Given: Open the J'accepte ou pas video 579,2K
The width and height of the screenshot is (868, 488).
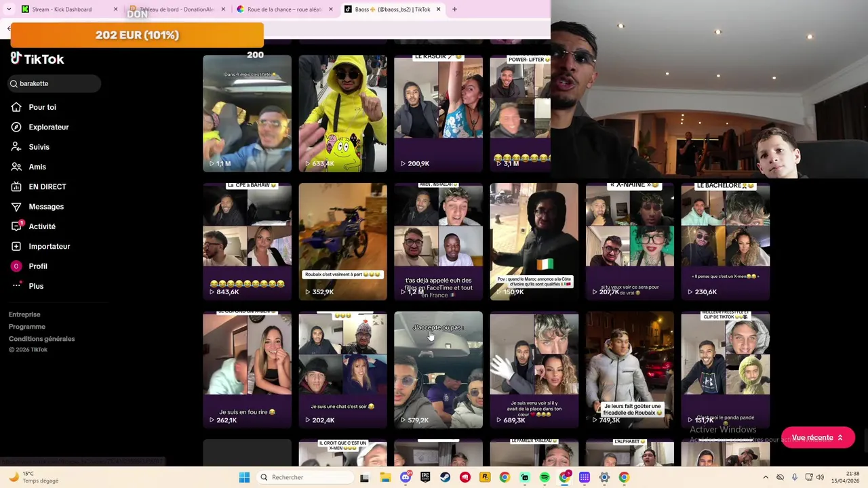Looking at the screenshot, I should pyautogui.click(x=438, y=370).
